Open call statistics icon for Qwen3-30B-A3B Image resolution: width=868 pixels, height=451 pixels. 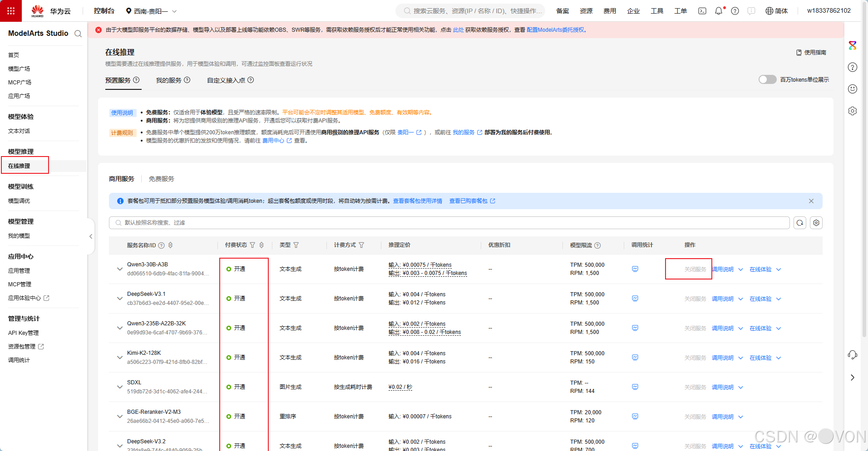(x=635, y=269)
